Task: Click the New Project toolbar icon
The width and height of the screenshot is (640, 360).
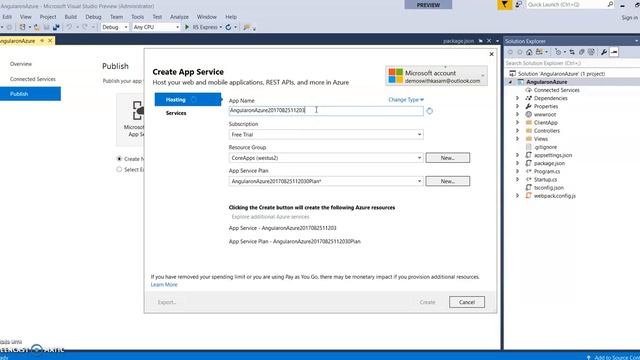Action: point(22,27)
